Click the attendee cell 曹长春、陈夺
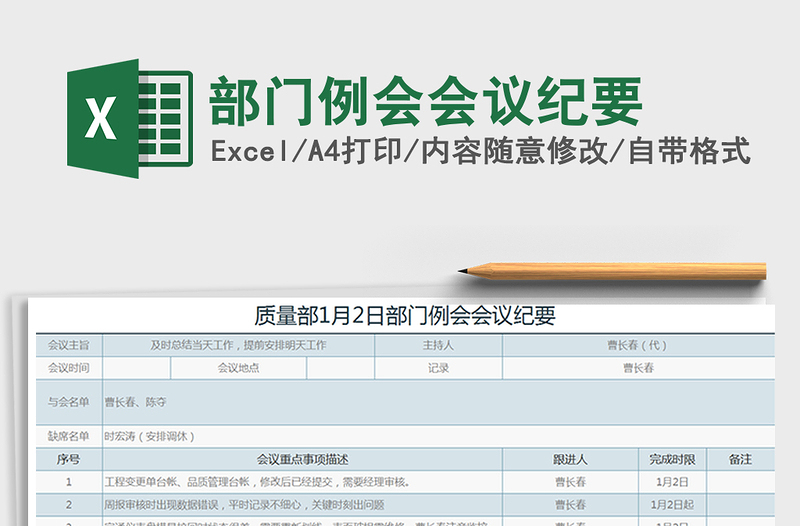 (x=136, y=402)
